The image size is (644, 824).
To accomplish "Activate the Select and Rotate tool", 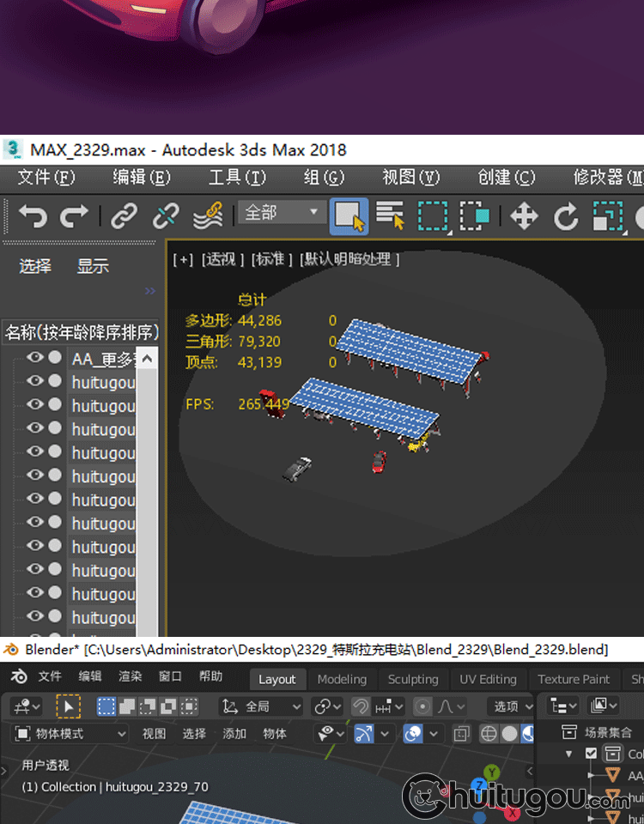I will (566, 216).
